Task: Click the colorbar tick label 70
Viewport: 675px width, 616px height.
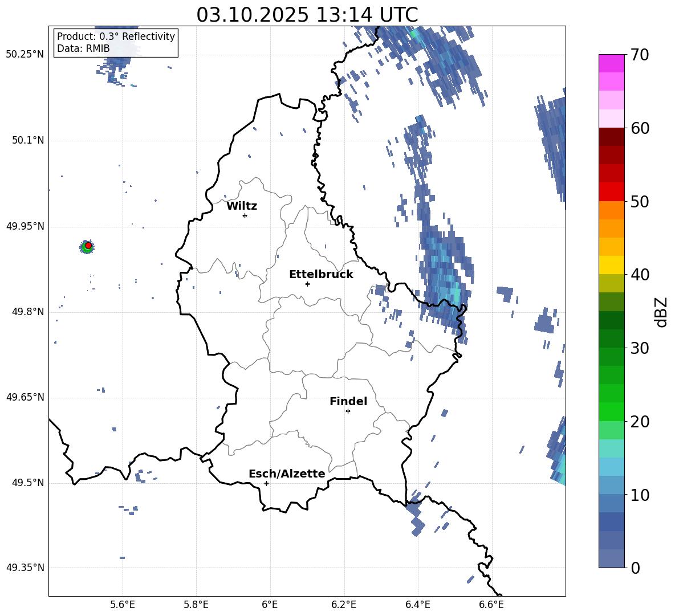Action: click(640, 55)
